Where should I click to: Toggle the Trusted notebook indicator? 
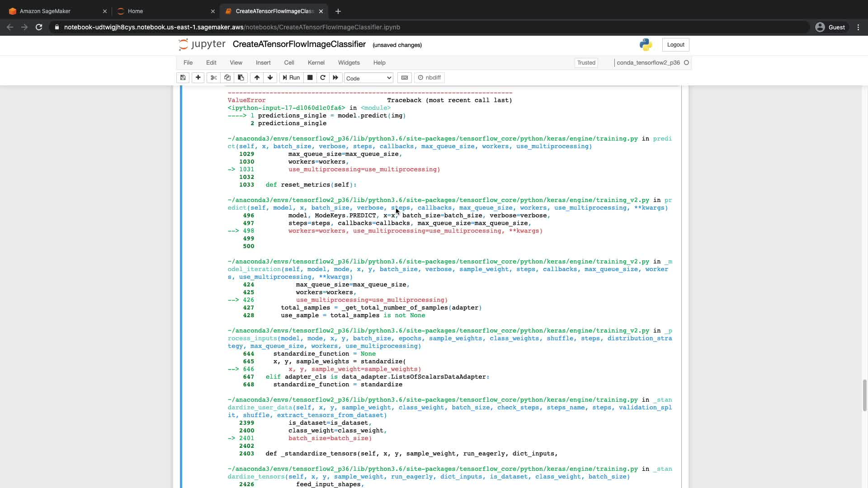tap(586, 63)
